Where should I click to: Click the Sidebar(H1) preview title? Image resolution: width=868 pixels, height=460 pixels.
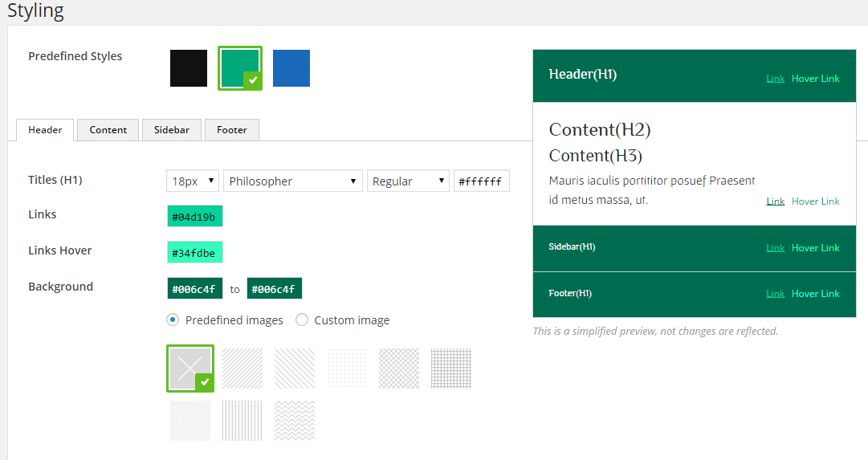click(572, 247)
